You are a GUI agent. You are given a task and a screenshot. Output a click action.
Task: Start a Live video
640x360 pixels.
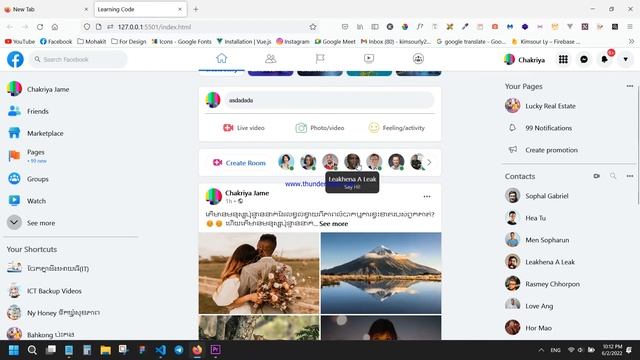click(x=244, y=128)
